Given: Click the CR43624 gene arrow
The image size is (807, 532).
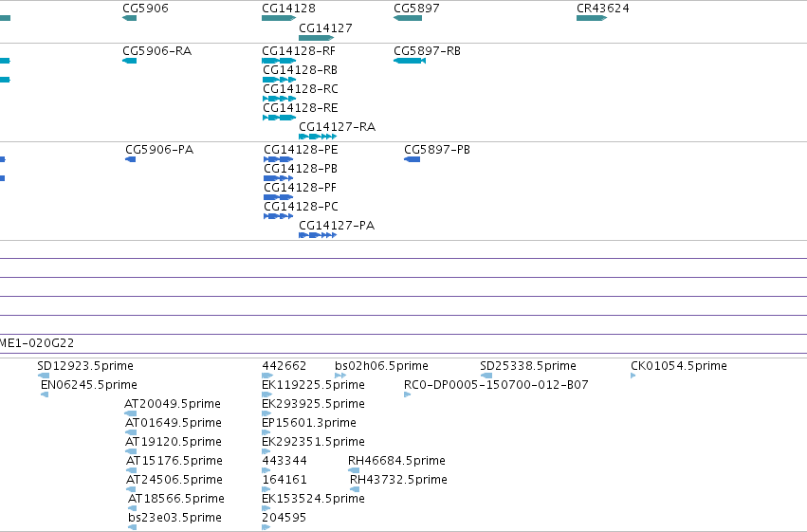Looking at the screenshot, I should pyautogui.click(x=592, y=18).
